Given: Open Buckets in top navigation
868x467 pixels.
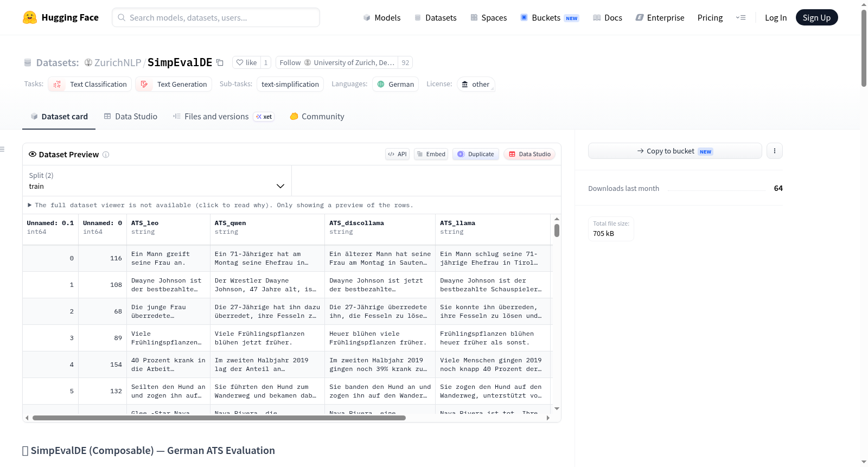Looking at the screenshot, I should 550,17.
